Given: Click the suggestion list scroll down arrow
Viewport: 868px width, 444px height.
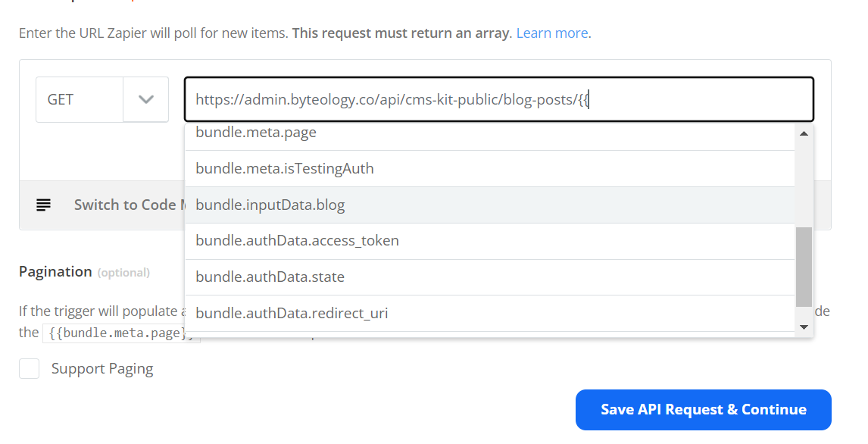Looking at the screenshot, I should coord(804,327).
